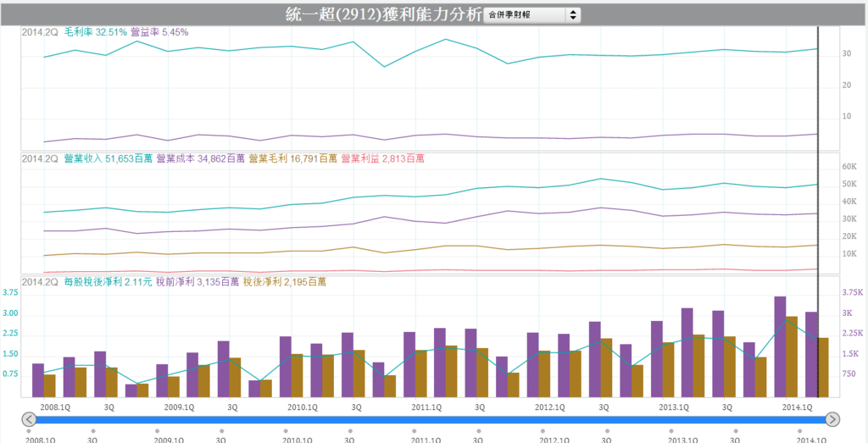The width and height of the screenshot is (868, 443).
Task: Select the navigator dot for 2008.1Q
Action: click(28, 431)
